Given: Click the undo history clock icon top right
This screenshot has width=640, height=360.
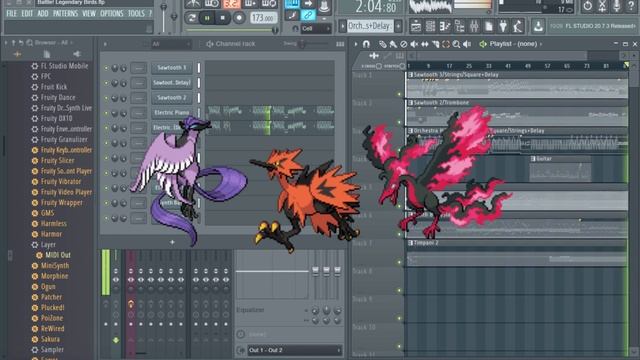Looking at the screenshot, I should (587, 6).
